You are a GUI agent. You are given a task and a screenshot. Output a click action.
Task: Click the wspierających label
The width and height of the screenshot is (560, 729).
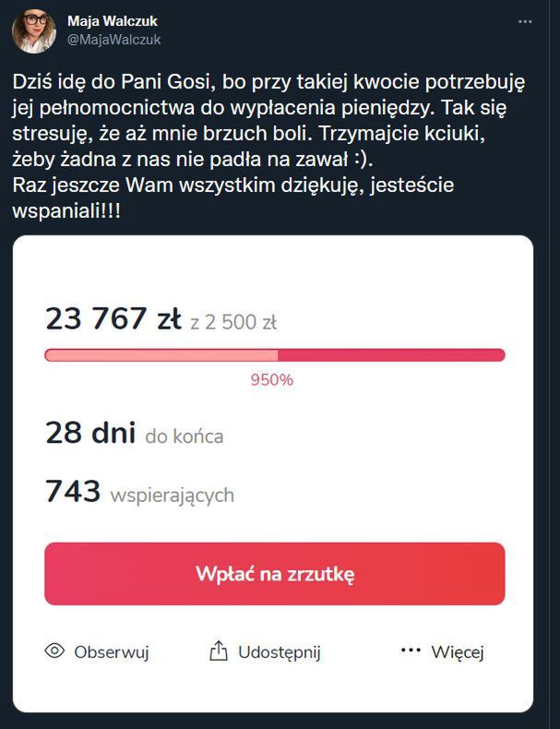tap(172, 495)
